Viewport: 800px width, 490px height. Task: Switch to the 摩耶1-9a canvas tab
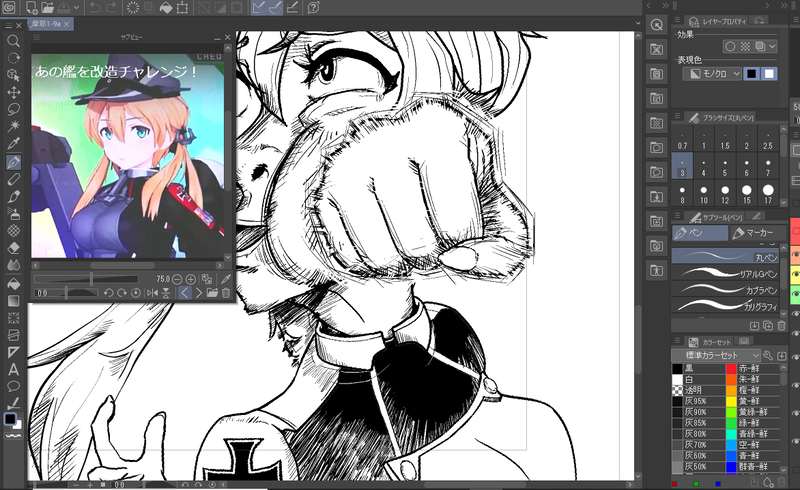(x=46, y=23)
